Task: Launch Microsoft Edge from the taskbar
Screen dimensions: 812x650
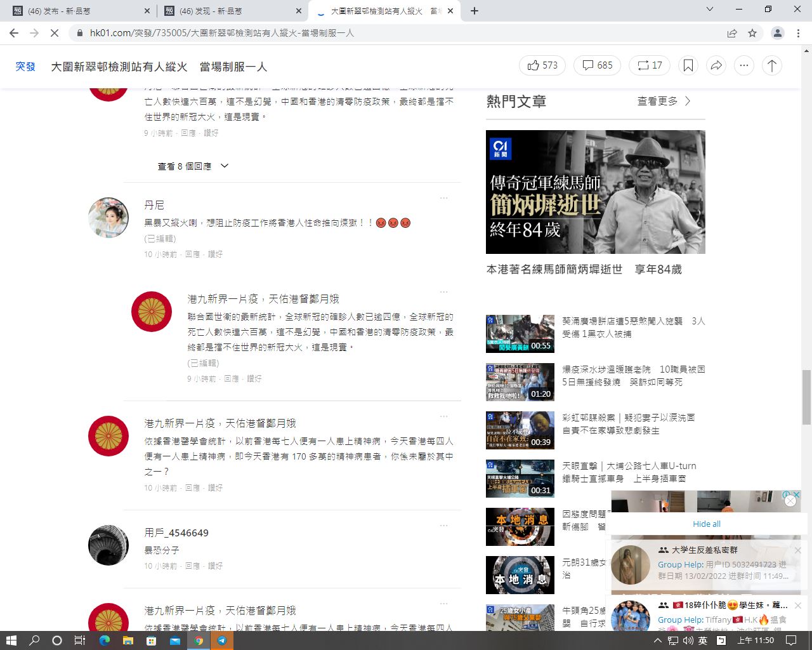Action: coord(104,640)
